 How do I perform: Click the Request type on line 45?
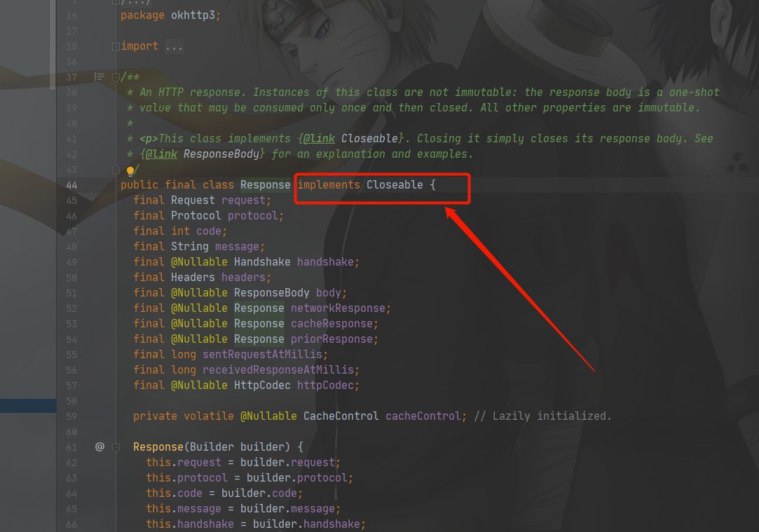(x=193, y=200)
